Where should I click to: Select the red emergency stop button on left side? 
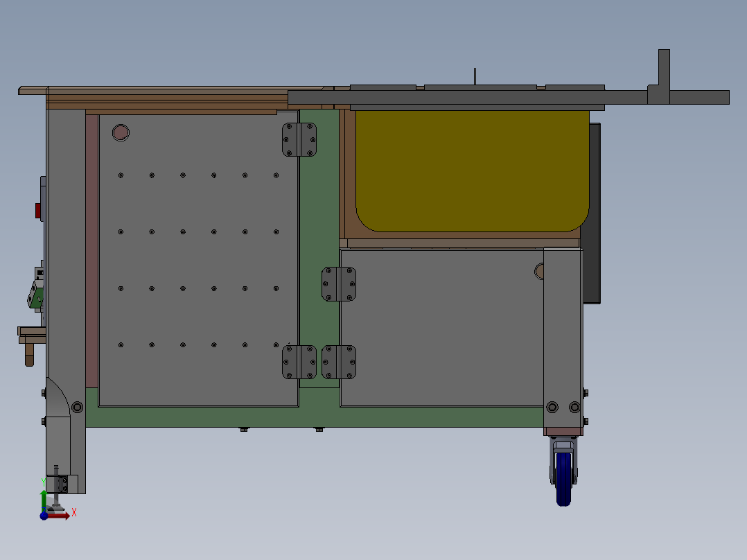(37, 210)
